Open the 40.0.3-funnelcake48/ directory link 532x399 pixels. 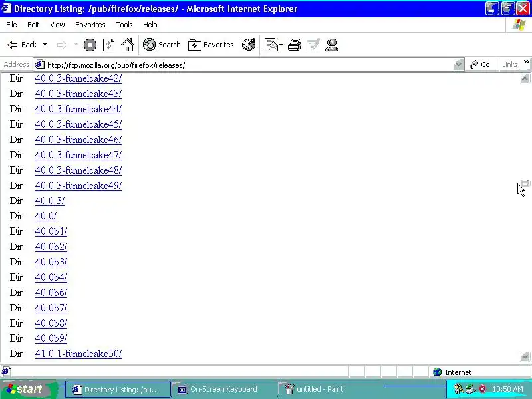pos(78,170)
